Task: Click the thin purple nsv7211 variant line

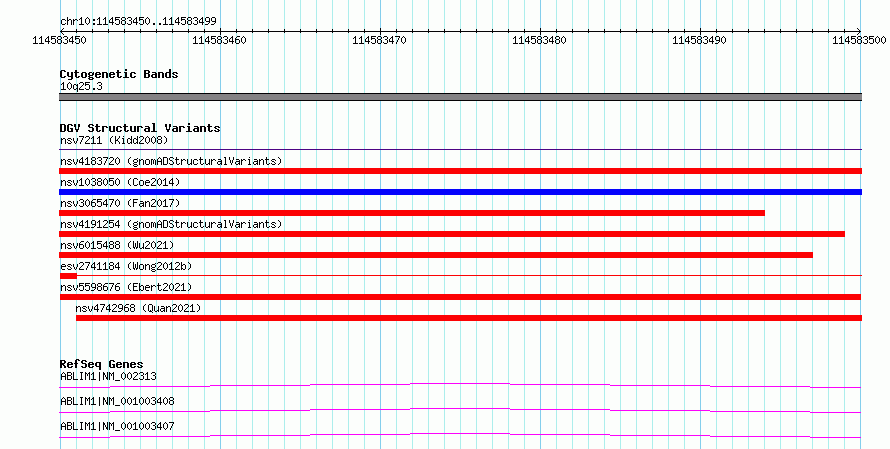Action: point(460,149)
